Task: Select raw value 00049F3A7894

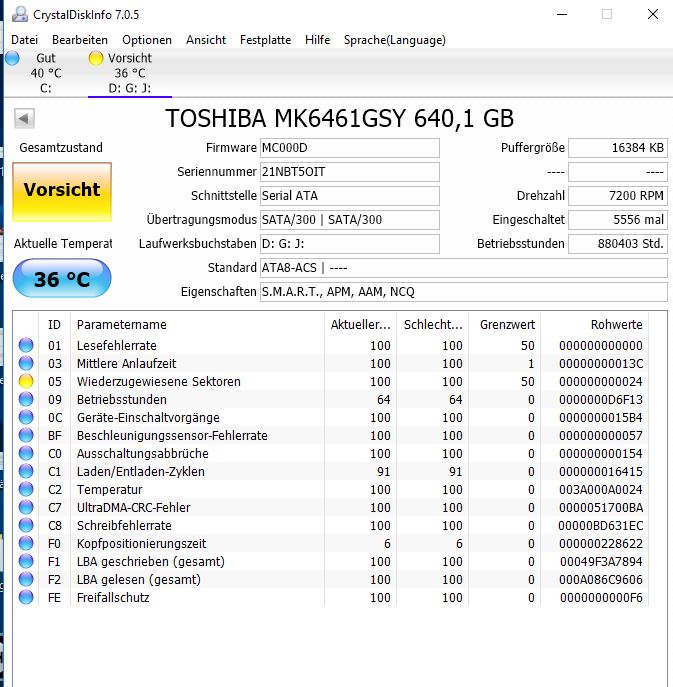Action: 601,562
